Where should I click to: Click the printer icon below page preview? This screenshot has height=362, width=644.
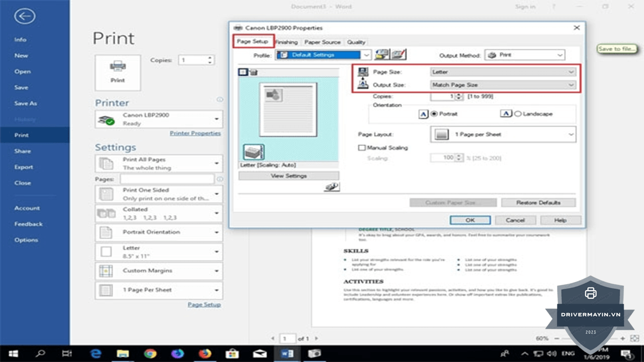254,152
